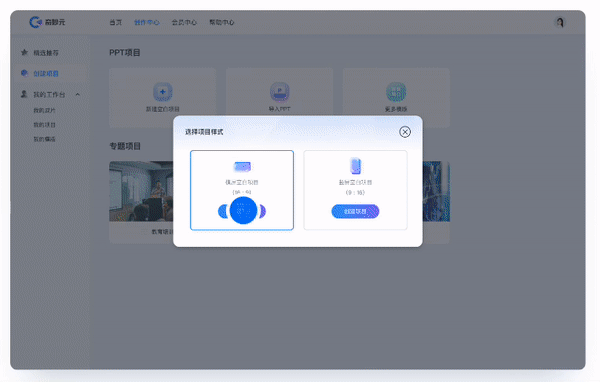Click the blue create-project sidebar icon
The width and height of the screenshot is (600, 382).
tap(24, 73)
